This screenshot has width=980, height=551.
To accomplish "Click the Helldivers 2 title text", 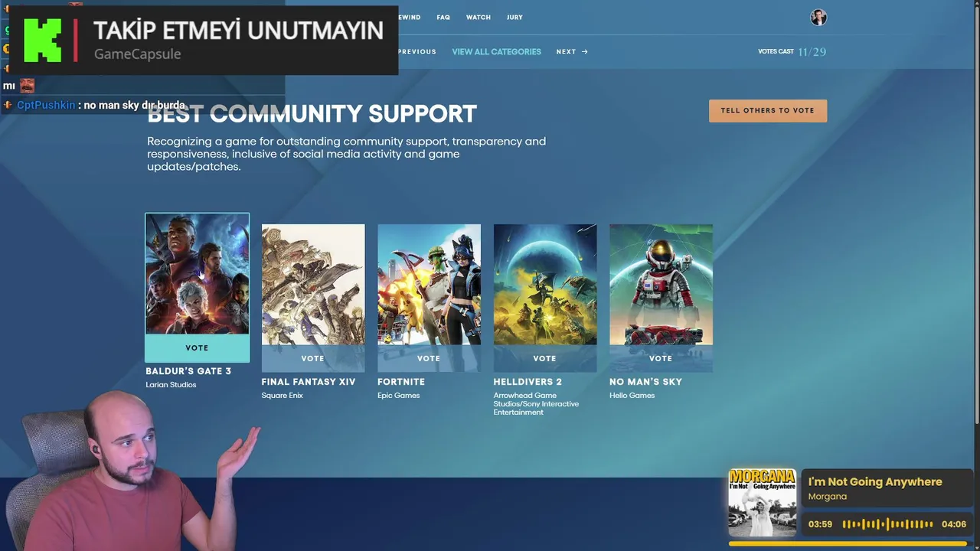I will point(528,382).
